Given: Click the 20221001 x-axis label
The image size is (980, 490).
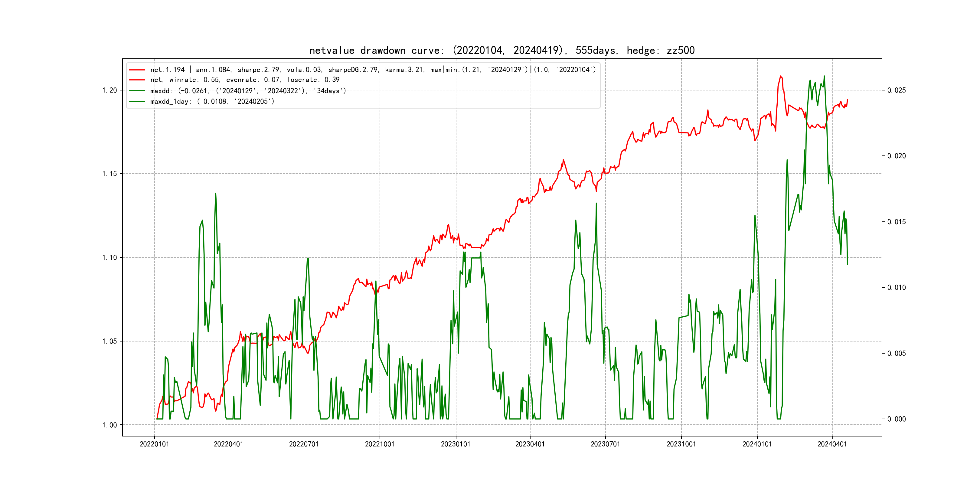Looking at the screenshot, I should 380,444.
